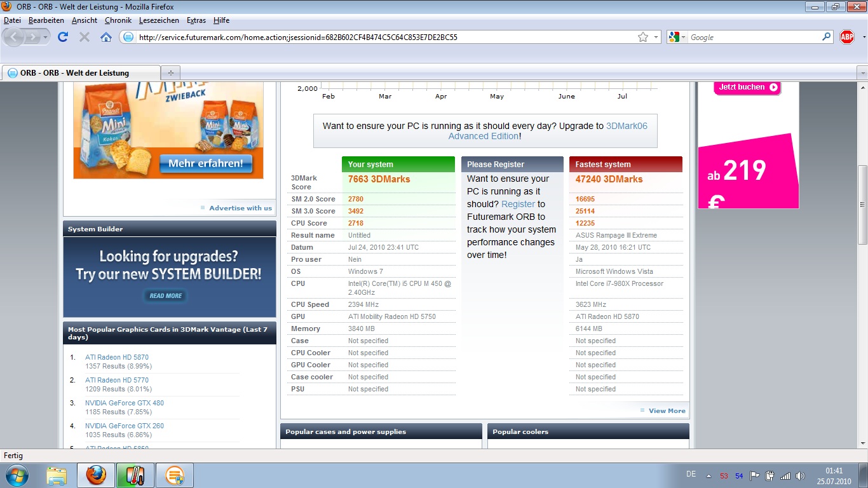Click the Mehr erfahren! ad button
Image resolution: width=868 pixels, height=488 pixels.
(206, 164)
